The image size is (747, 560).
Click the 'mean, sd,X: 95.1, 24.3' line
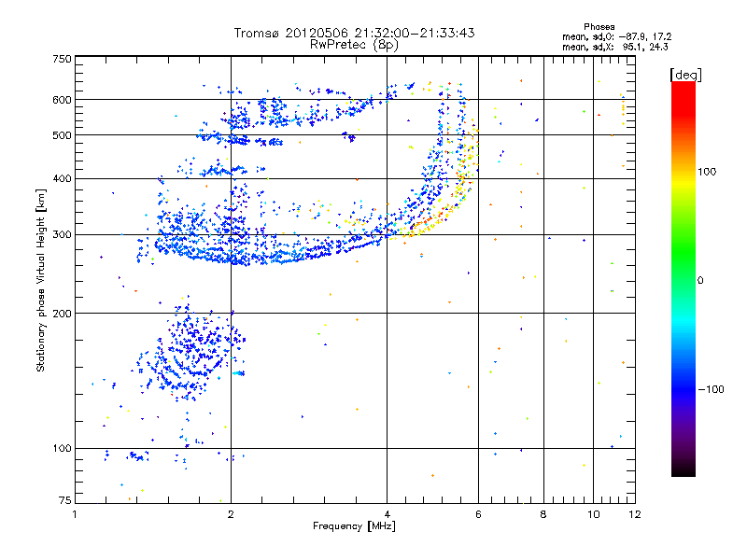tap(615, 47)
